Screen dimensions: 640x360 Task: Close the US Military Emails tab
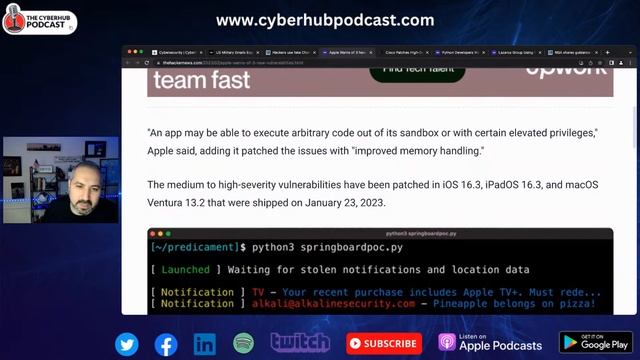pyautogui.click(x=258, y=53)
